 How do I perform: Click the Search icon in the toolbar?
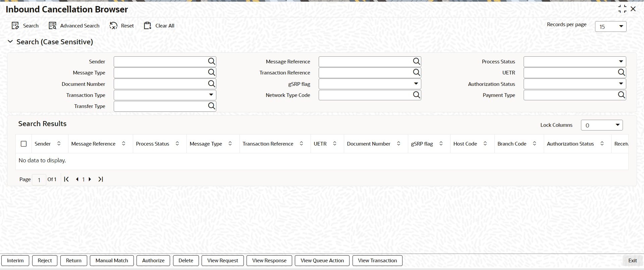(15, 26)
